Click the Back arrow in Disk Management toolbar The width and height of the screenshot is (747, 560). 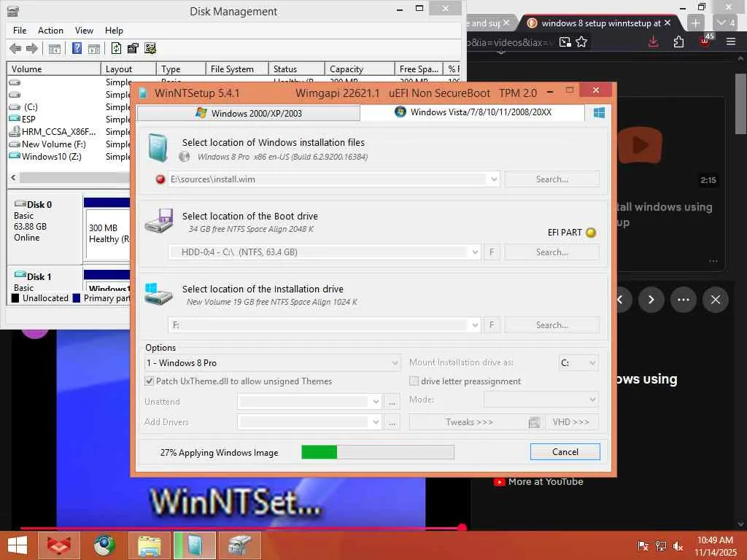point(15,48)
